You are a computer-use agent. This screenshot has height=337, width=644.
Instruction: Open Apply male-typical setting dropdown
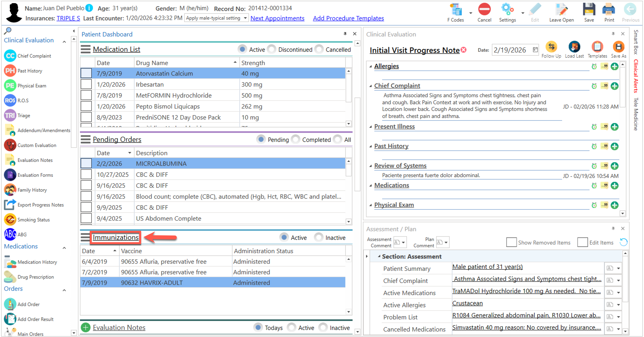tap(245, 18)
